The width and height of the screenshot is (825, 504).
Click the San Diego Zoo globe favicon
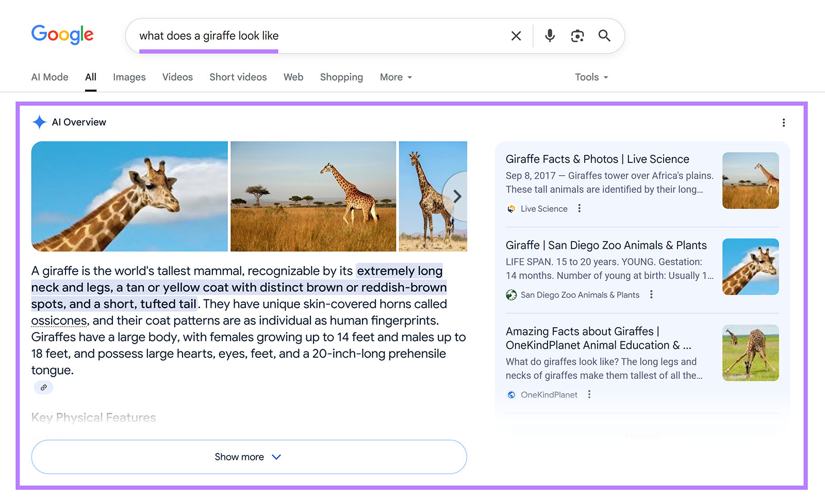[x=510, y=295]
